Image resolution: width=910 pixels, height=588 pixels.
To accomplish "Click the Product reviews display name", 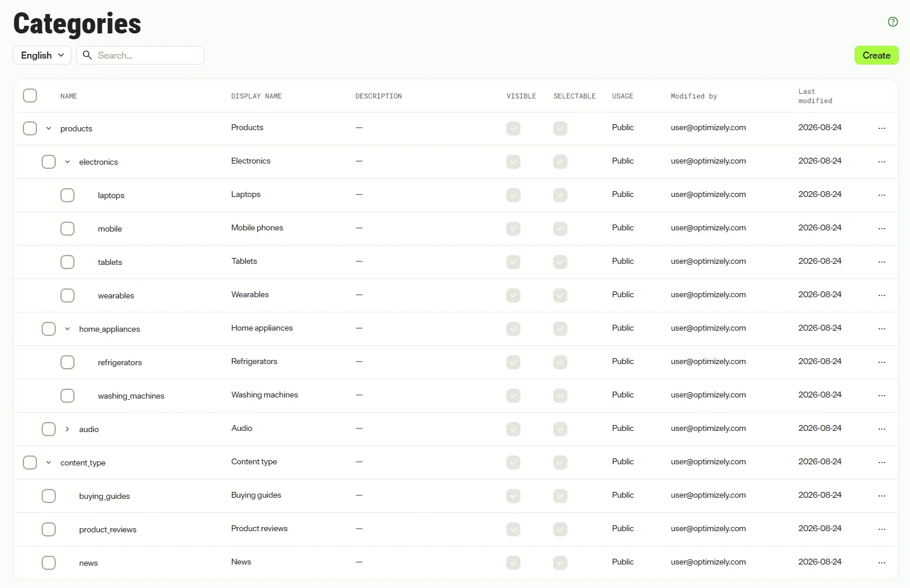I will pos(259,528).
